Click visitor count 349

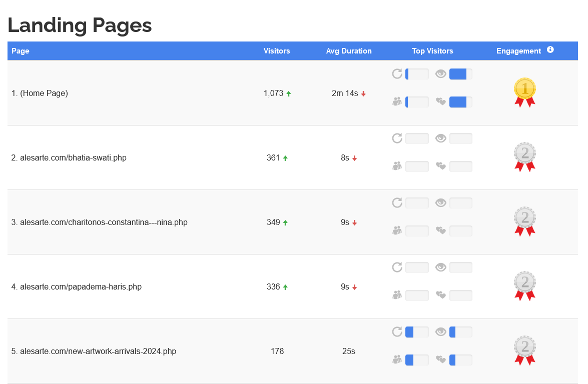click(x=273, y=222)
